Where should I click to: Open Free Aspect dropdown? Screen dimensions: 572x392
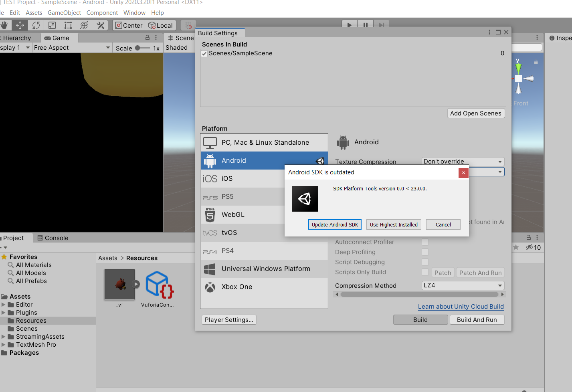72,48
